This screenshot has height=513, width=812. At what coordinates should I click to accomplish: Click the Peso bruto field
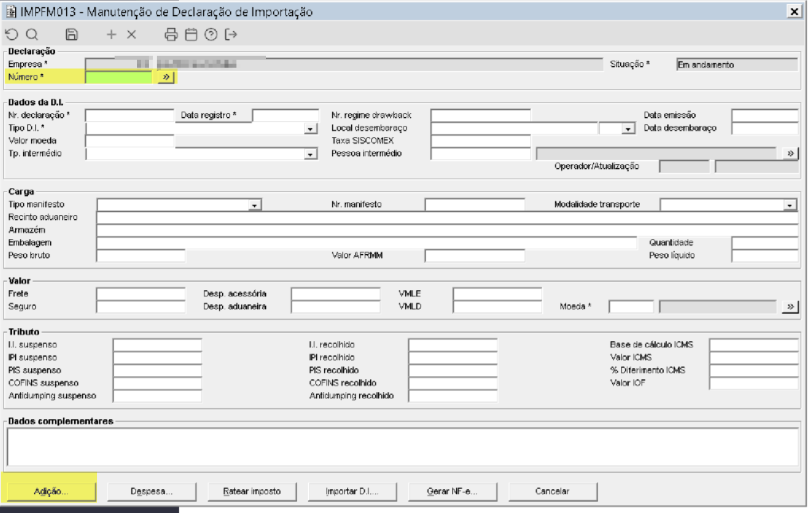(x=141, y=256)
